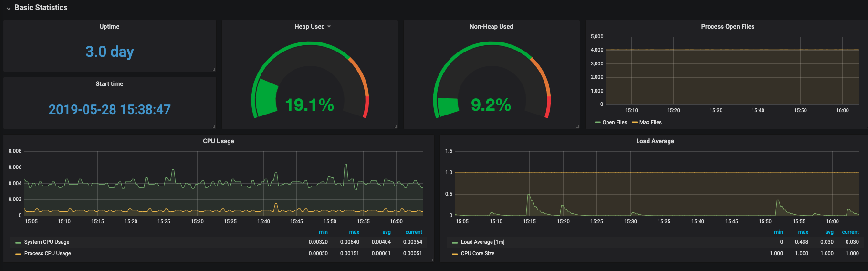Click System CPU Usage min value 0.00320
The height and width of the screenshot is (271, 868).
click(x=318, y=242)
